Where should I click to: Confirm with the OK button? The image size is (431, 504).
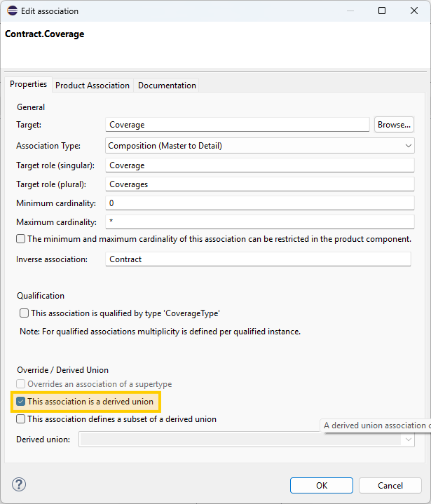tap(322, 485)
